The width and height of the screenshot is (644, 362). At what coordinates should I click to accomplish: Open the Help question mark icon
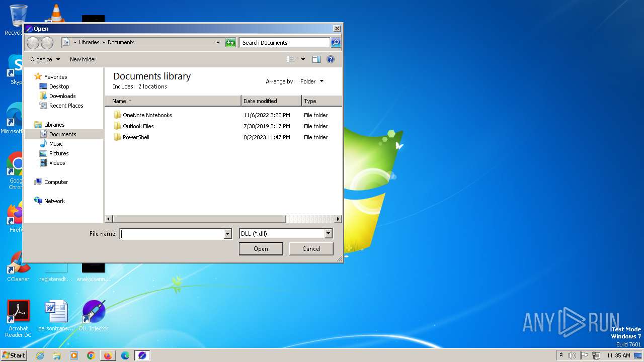click(331, 59)
